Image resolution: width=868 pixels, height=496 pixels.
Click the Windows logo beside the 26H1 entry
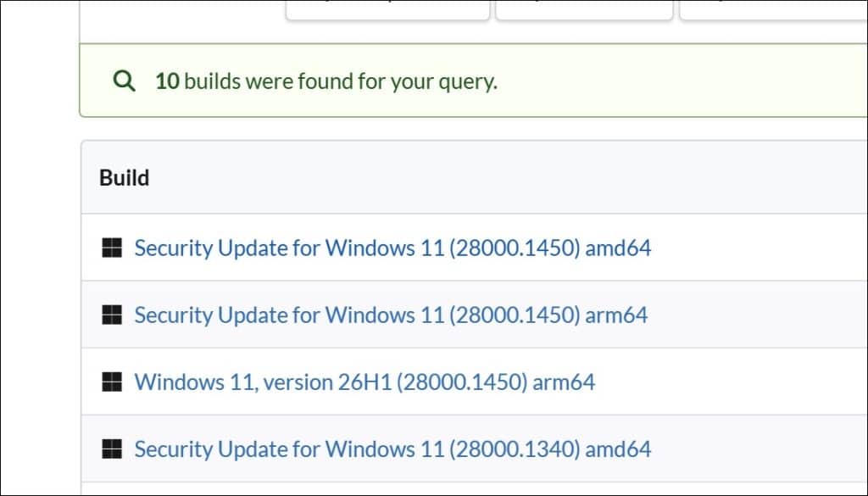pos(113,382)
